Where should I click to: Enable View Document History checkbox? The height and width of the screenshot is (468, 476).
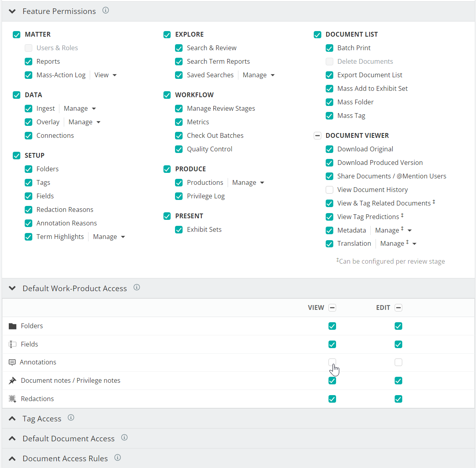329,190
